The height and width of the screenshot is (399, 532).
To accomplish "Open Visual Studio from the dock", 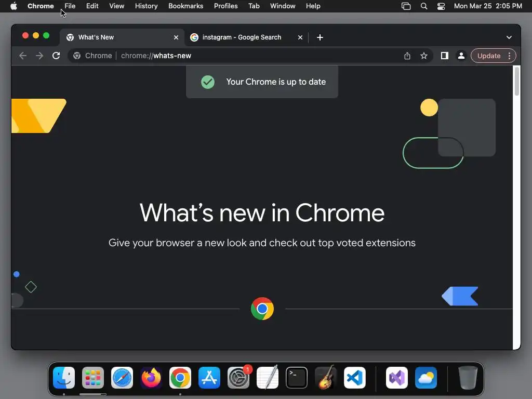I will (x=397, y=378).
